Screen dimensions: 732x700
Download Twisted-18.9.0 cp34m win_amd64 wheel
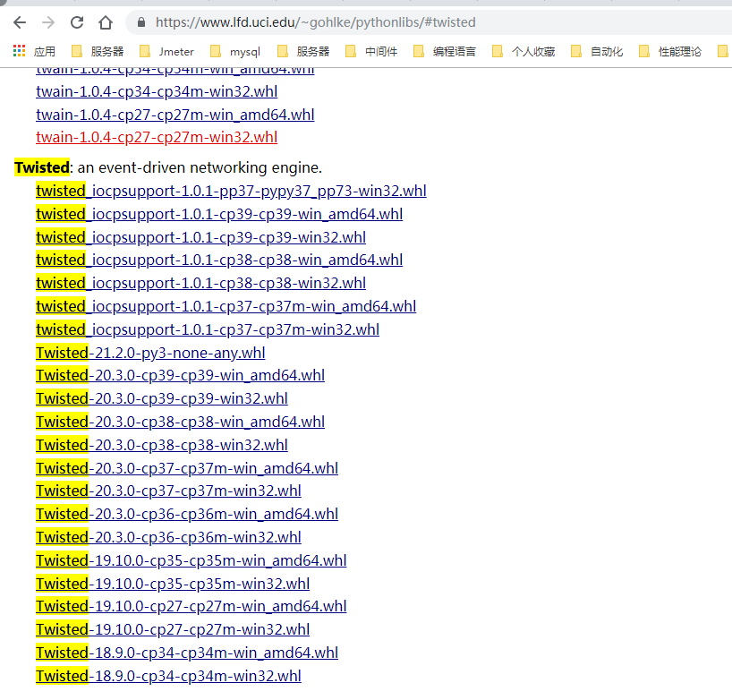pos(187,653)
